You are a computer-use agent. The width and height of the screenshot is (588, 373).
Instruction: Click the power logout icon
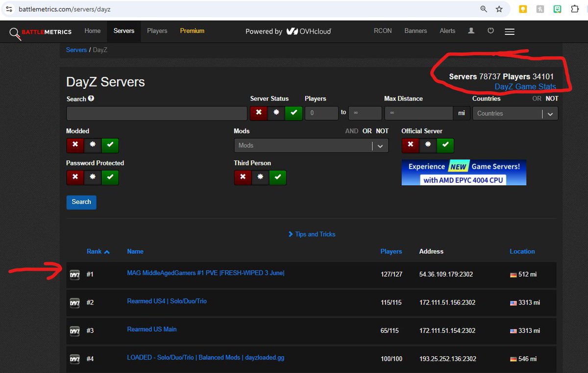[x=490, y=31]
